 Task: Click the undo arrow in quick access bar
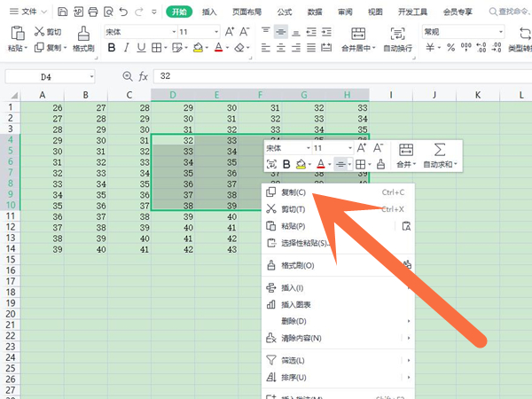[123, 12]
